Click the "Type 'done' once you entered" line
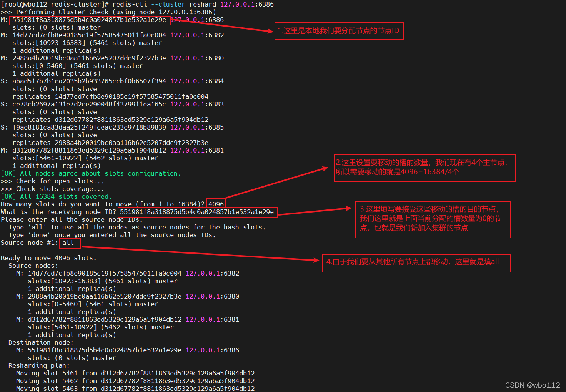 pos(112,235)
